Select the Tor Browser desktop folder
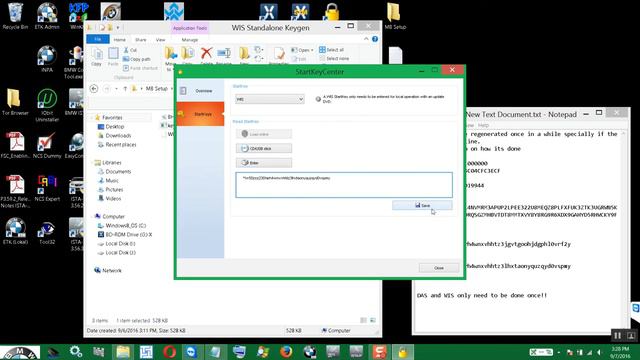Viewport: 640px width, 360px height. point(15,102)
